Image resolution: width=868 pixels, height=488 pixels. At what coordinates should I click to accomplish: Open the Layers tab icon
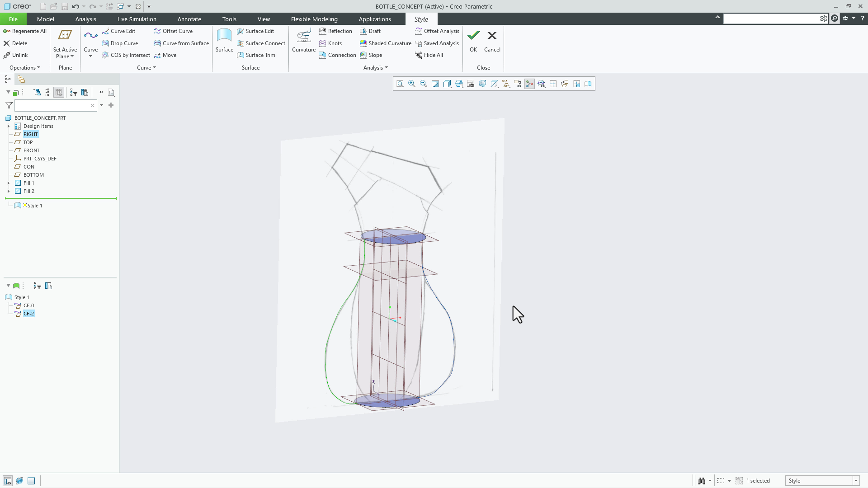pyautogui.click(x=21, y=79)
